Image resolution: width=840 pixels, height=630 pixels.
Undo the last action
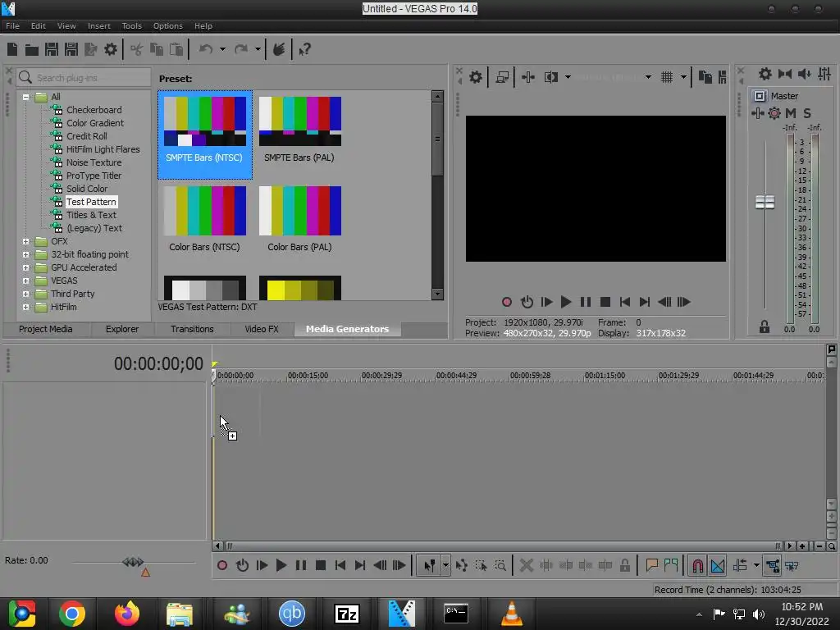206,50
